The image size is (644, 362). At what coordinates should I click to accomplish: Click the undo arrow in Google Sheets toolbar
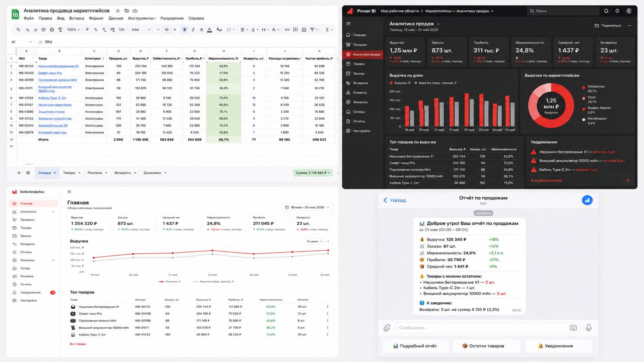tap(27, 30)
